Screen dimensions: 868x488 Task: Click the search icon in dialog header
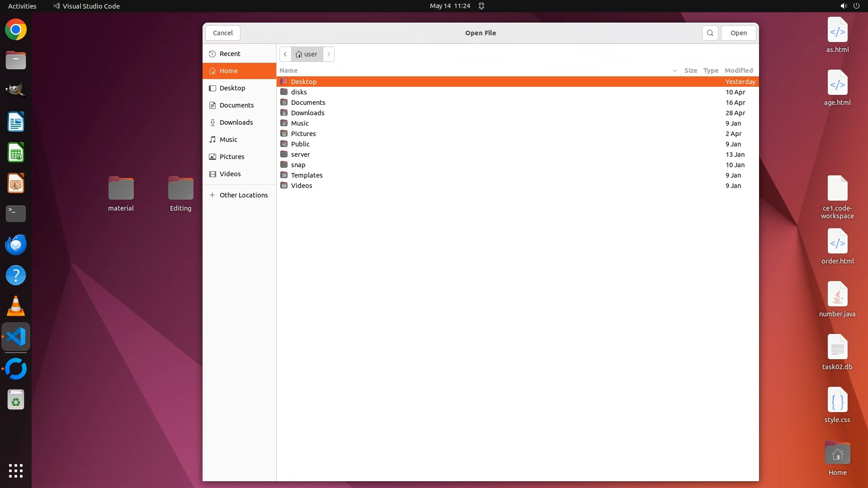point(710,33)
